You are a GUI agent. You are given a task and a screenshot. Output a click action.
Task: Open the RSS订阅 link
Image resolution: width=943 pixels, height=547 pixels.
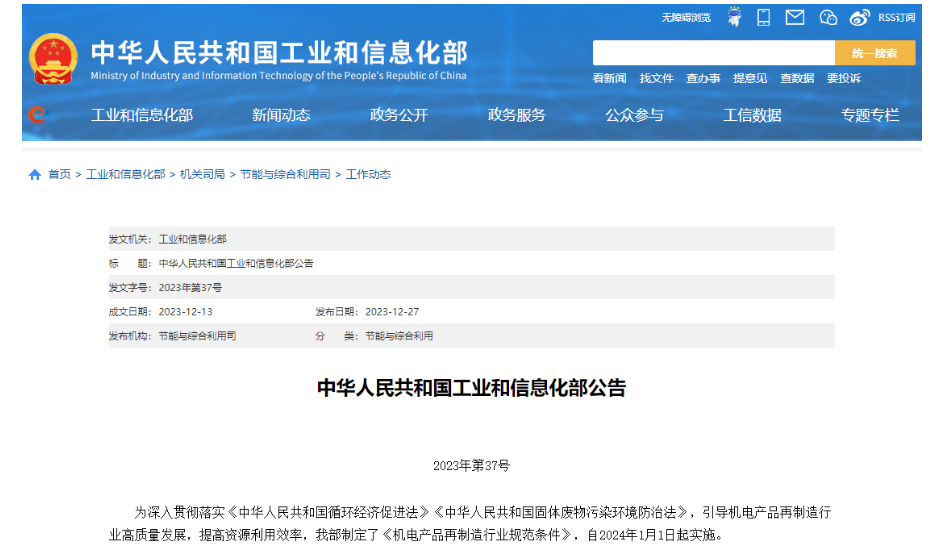tap(896, 17)
